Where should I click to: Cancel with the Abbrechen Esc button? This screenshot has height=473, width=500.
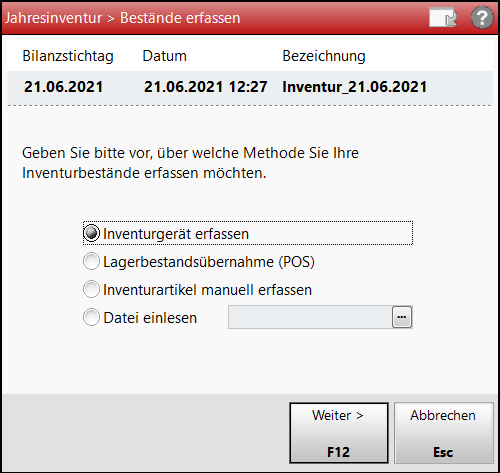[444, 433]
